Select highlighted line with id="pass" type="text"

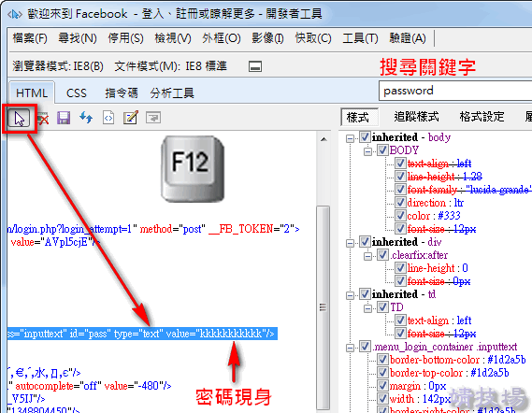(x=142, y=334)
